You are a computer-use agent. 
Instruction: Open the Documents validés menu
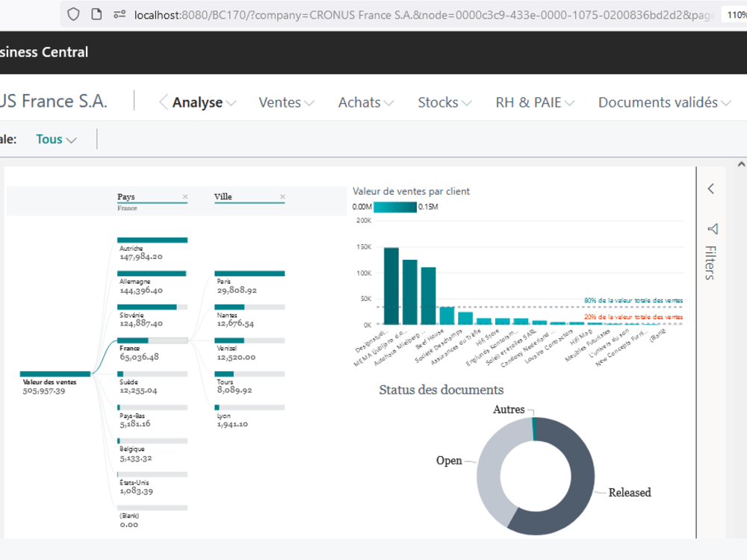click(665, 102)
